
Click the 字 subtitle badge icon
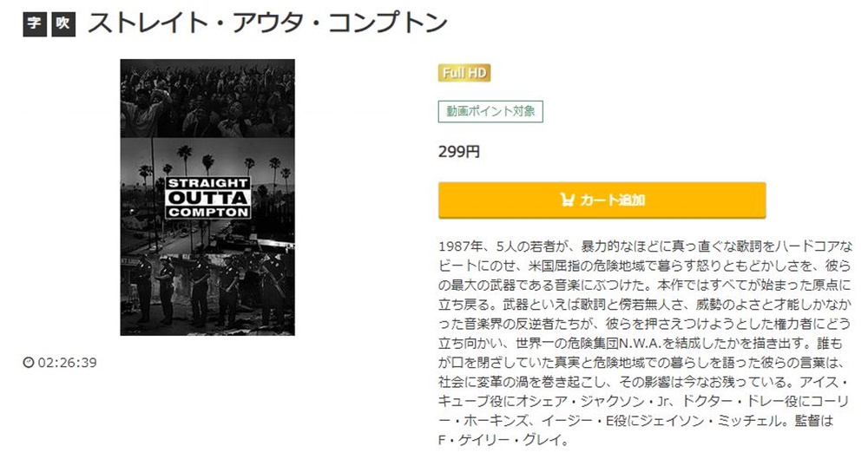pos(35,23)
